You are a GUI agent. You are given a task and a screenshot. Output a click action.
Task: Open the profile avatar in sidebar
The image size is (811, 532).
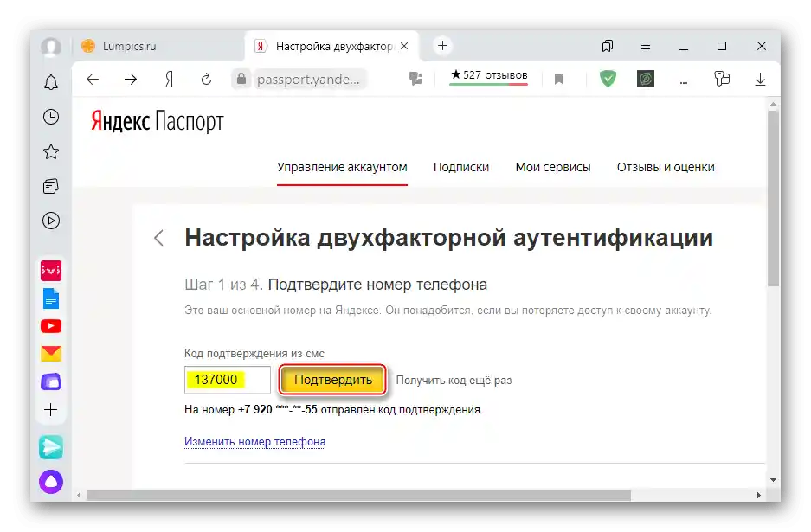click(51, 47)
